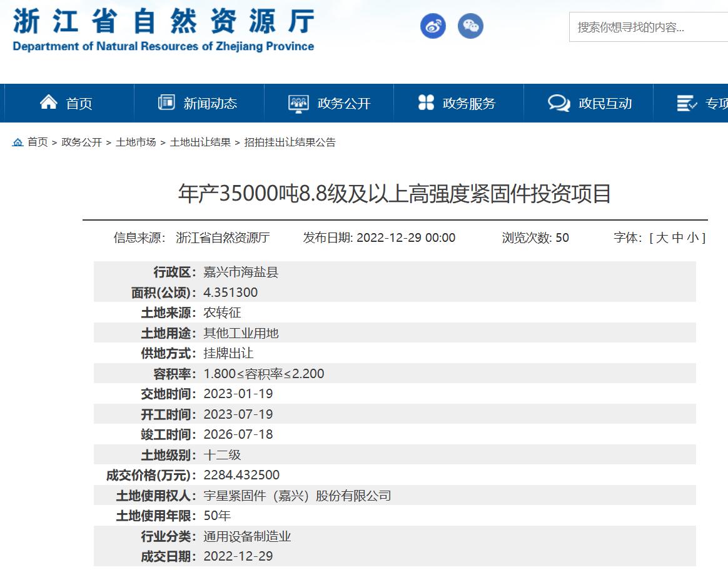The height and width of the screenshot is (570, 728).
Task: Open 土地出让结果 breadcrumb link
Action: (x=200, y=142)
